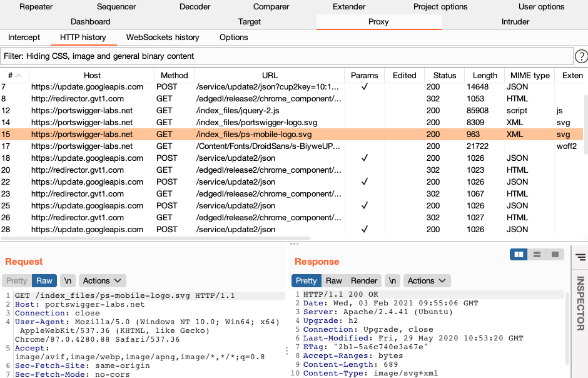Image resolution: width=588 pixels, height=378 pixels.
Task: Switch to combined single-pane layout view
Action: pyautogui.click(x=554, y=255)
